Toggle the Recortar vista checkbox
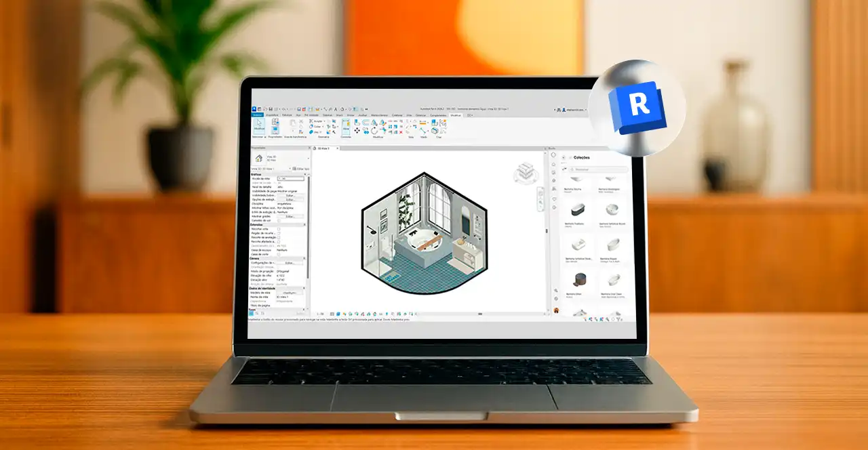This screenshot has width=868, height=450. 279,229
